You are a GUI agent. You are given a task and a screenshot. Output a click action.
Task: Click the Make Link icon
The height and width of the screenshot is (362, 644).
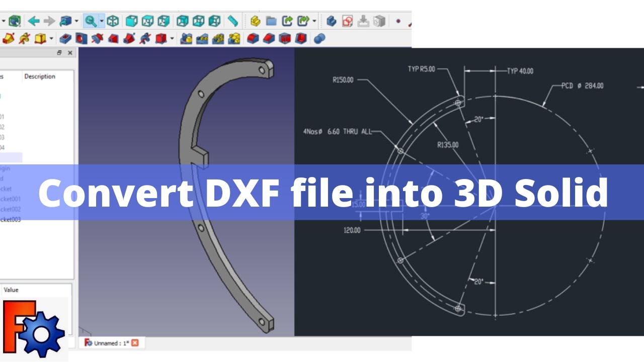(x=287, y=21)
